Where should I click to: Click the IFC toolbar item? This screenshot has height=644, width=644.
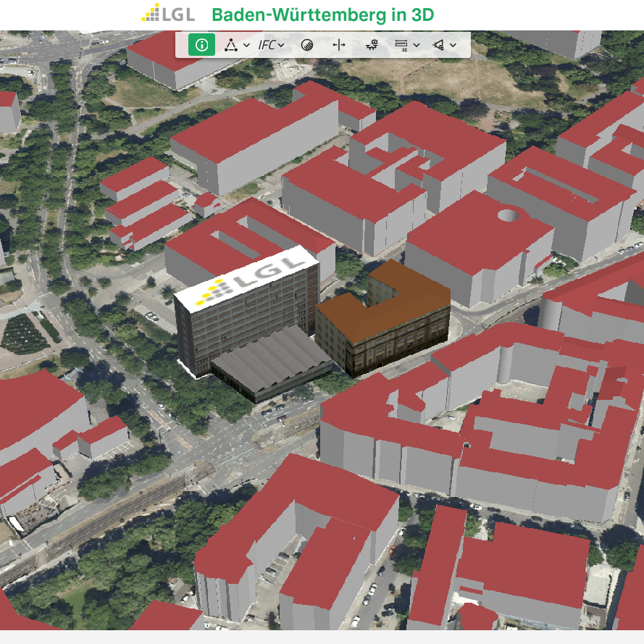click(267, 45)
